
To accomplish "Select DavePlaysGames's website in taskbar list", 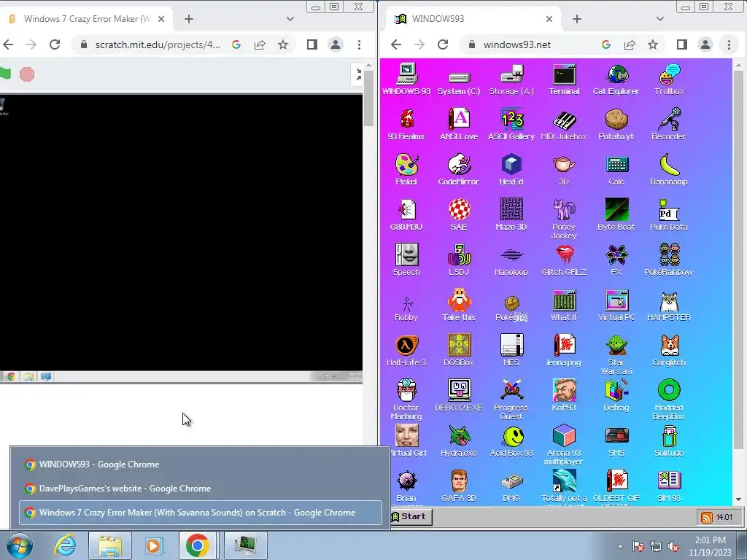I will pyautogui.click(x=200, y=488).
